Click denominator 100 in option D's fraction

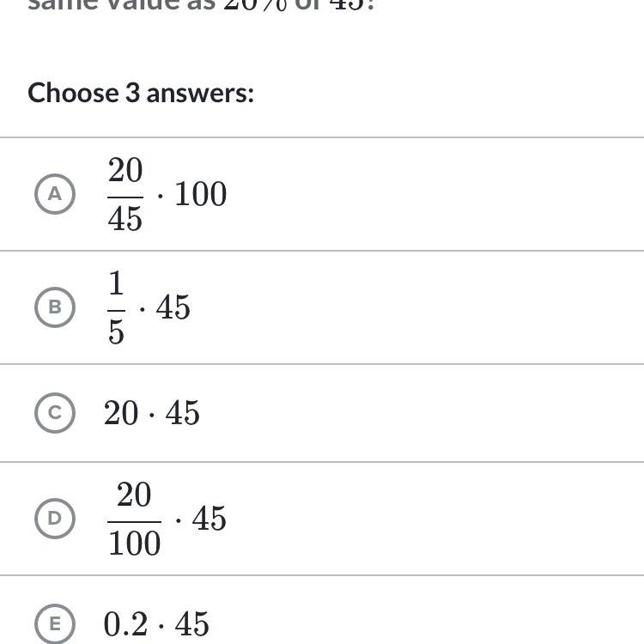click(134, 543)
